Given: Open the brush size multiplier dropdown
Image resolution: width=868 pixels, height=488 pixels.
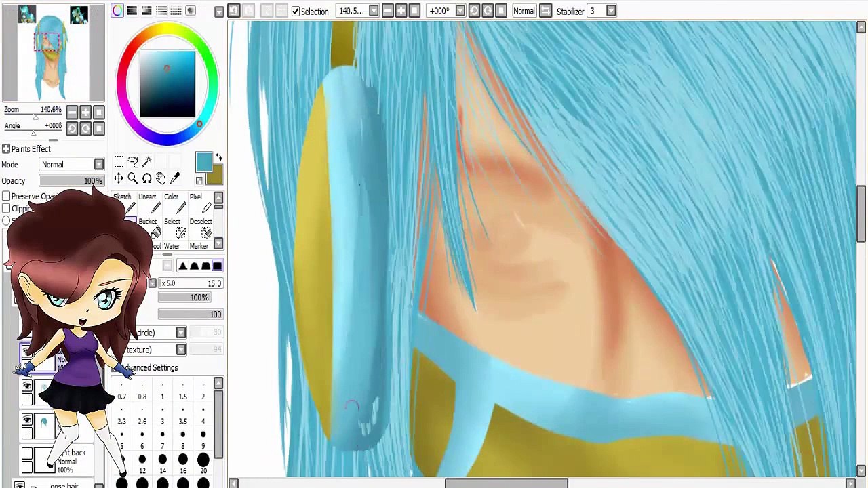Looking at the screenshot, I should pyautogui.click(x=153, y=283).
